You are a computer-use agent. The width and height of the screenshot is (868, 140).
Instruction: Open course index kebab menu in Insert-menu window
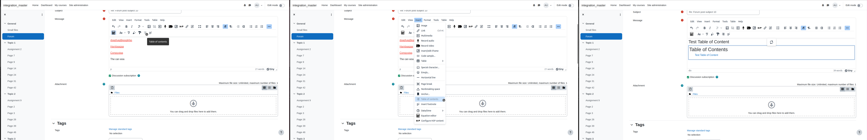331,15
